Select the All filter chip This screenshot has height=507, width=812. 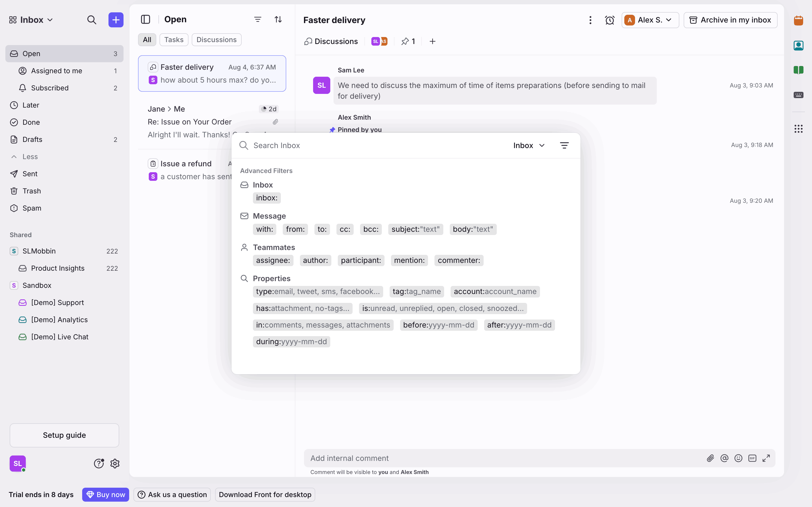click(x=147, y=40)
